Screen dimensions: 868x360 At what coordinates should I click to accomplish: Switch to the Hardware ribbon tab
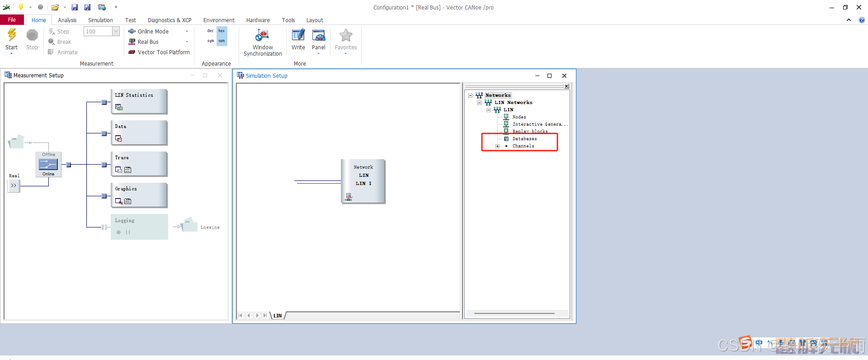tap(258, 20)
